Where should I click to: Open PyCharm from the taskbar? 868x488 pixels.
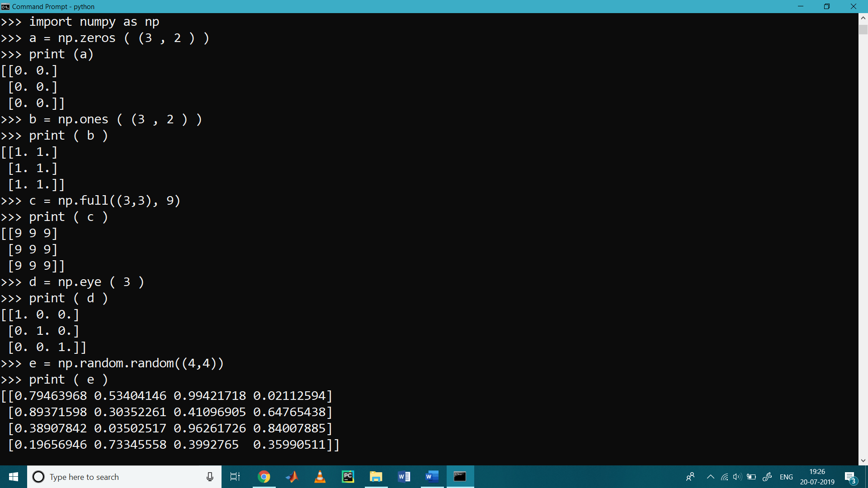tap(348, 477)
